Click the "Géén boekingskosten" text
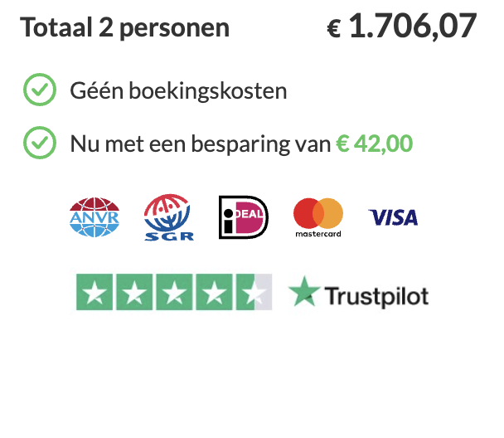The image size is (504, 438). click(178, 90)
